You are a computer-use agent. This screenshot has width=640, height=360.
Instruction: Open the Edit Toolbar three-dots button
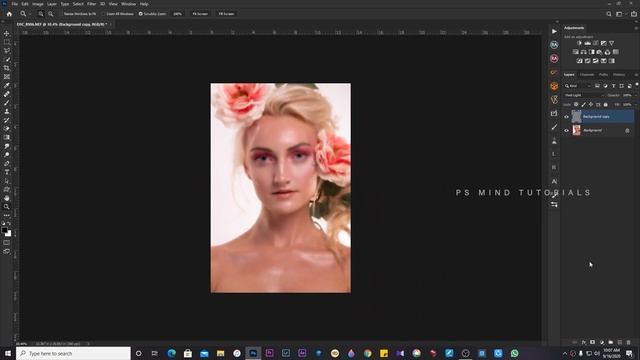pyautogui.click(x=7, y=215)
